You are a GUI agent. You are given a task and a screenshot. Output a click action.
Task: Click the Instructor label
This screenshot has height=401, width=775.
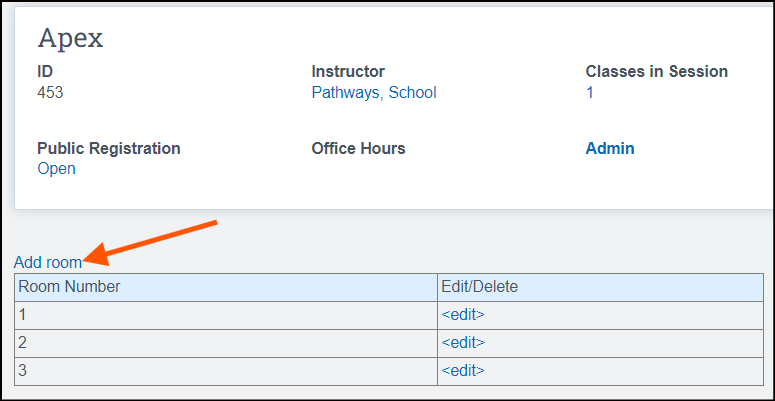(x=348, y=71)
